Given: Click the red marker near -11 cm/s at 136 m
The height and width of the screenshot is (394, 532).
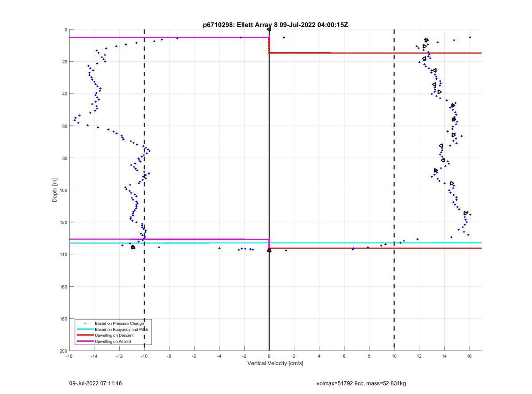Looking at the screenshot, I should 133,247.
